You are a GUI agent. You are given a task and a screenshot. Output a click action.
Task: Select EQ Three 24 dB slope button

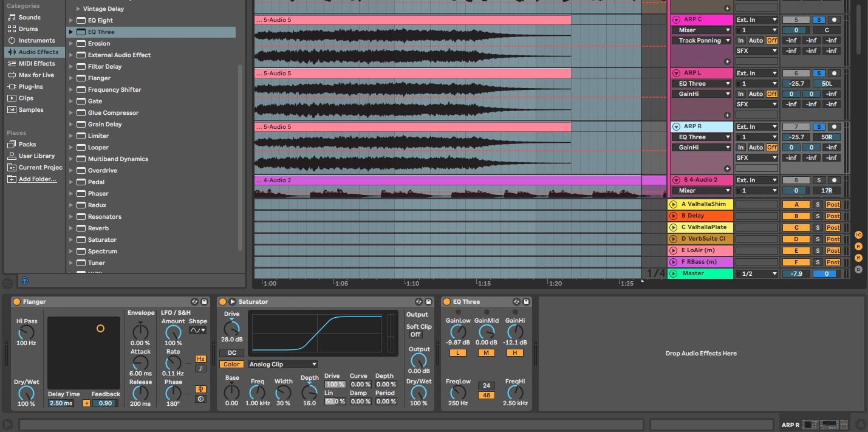pyautogui.click(x=486, y=386)
